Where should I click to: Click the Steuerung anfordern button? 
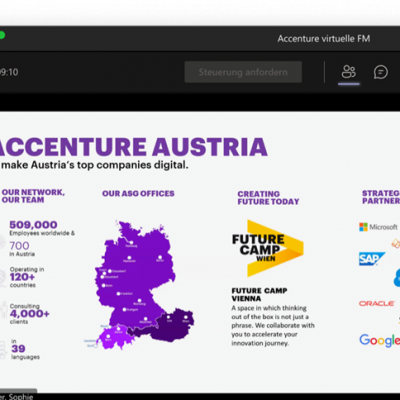(243, 72)
